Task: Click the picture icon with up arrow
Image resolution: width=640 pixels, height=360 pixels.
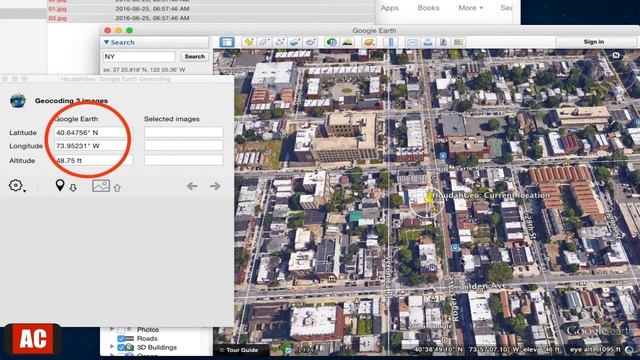Action: click(x=106, y=186)
